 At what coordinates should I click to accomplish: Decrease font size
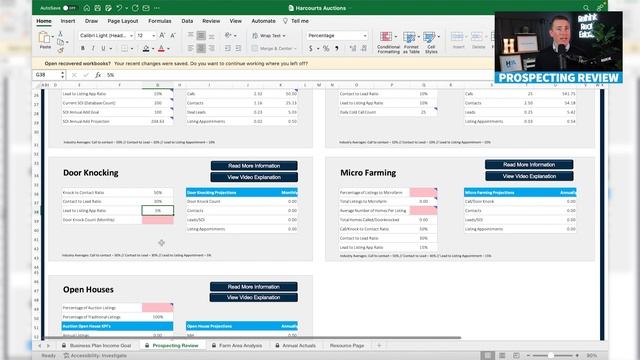pyautogui.click(x=173, y=36)
